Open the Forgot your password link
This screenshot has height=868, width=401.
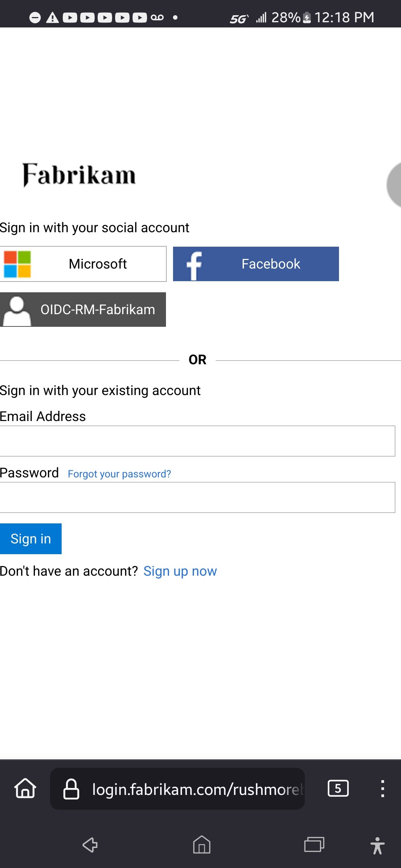click(119, 474)
